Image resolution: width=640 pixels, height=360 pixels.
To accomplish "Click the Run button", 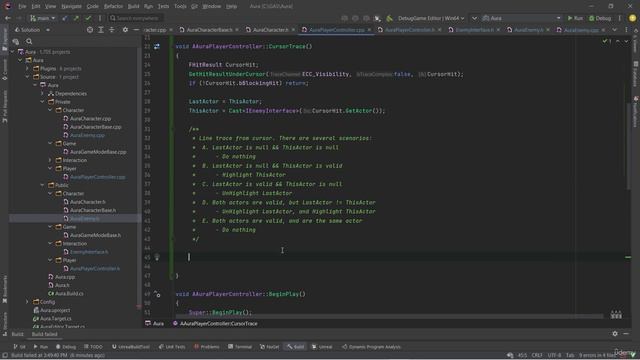I will (575, 18).
